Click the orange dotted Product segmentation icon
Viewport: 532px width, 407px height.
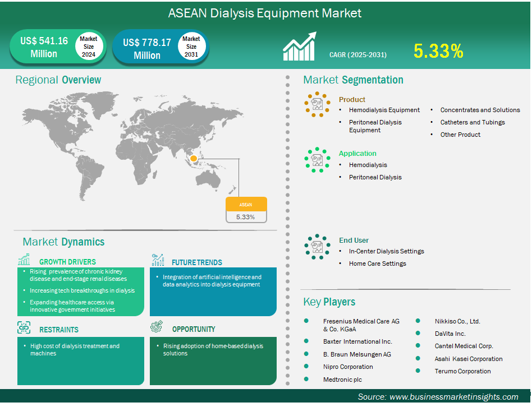(317, 104)
